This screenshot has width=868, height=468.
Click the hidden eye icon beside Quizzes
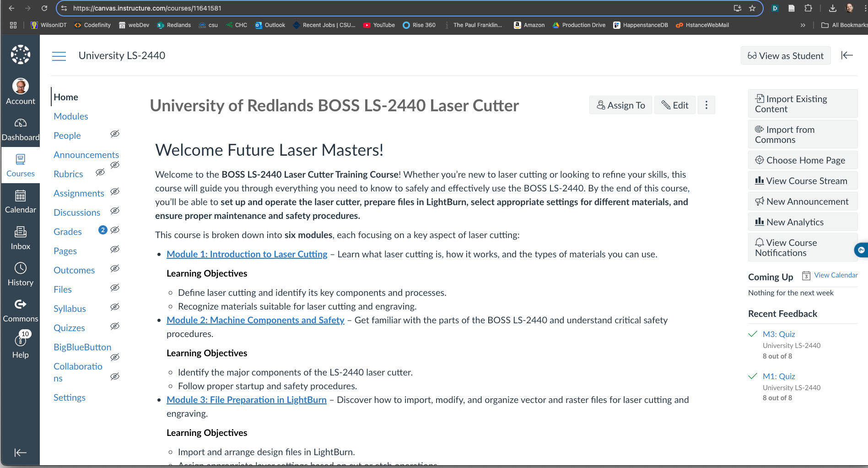(x=115, y=326)
